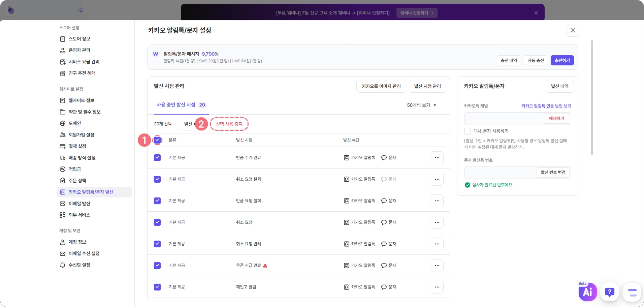The height and width of the screenshot is (307, 644).
Task: Open more options for 쿠폰 지급 완료 row
Action: click(x=437, y=266)
